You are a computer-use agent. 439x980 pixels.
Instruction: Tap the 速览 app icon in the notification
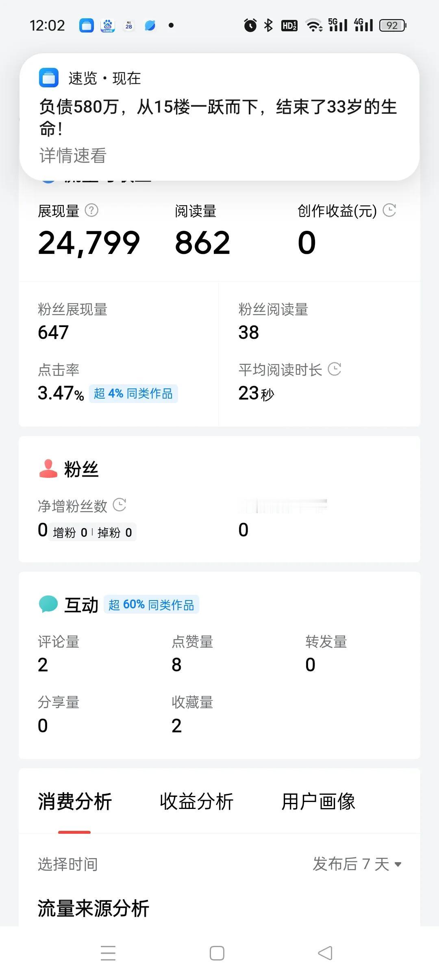coord(49,78)
